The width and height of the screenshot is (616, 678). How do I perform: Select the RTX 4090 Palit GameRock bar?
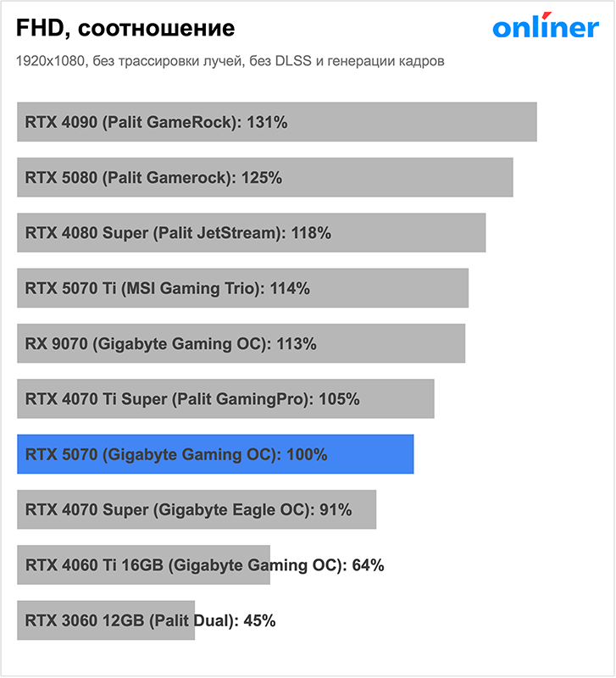277,122
